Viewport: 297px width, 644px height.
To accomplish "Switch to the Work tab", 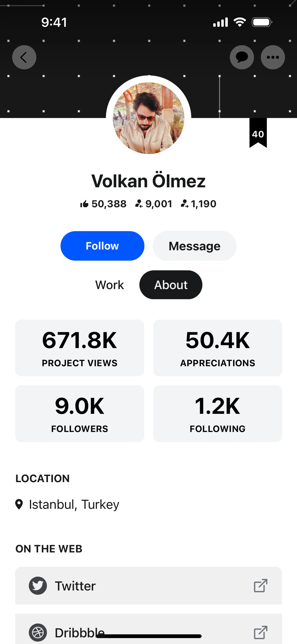I will pos(110,285).
